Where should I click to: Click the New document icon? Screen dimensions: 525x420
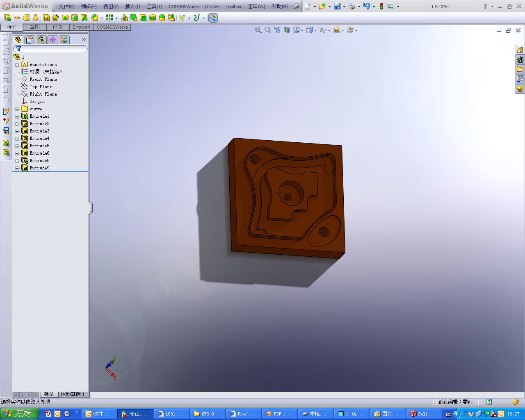tap(308, 6)
